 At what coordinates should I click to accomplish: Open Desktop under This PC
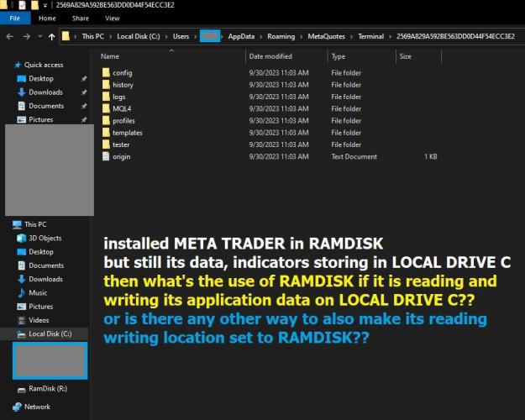tap(41, 252)
